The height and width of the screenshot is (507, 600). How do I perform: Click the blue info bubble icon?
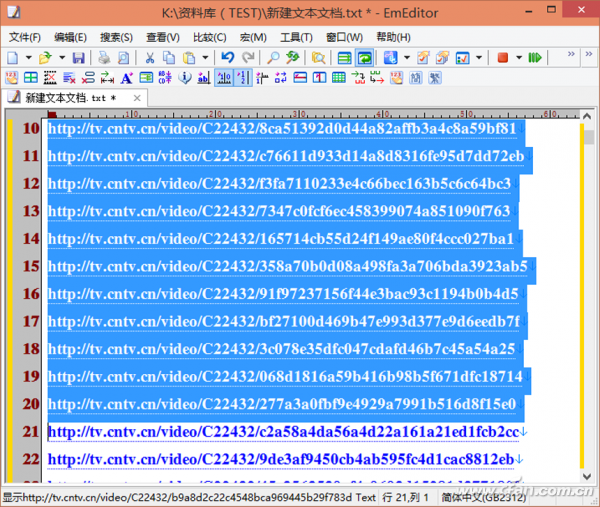[x=185, y=78]
